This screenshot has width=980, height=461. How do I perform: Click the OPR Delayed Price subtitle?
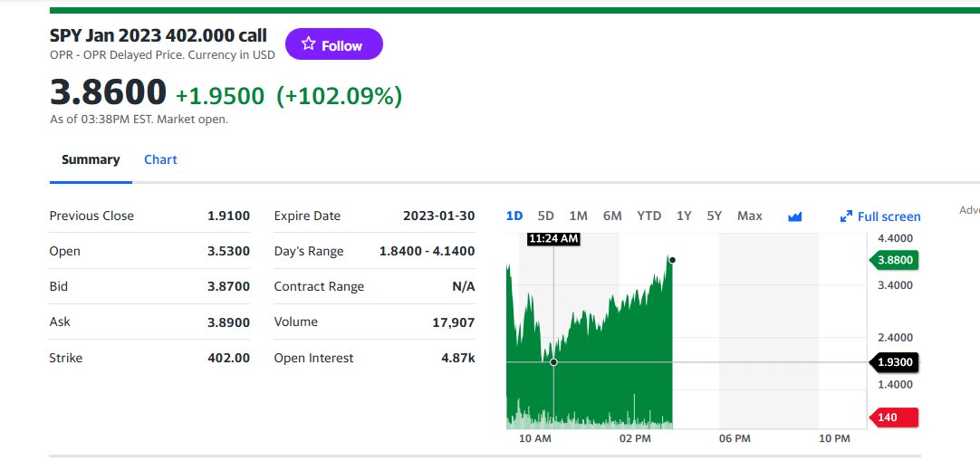162,55
